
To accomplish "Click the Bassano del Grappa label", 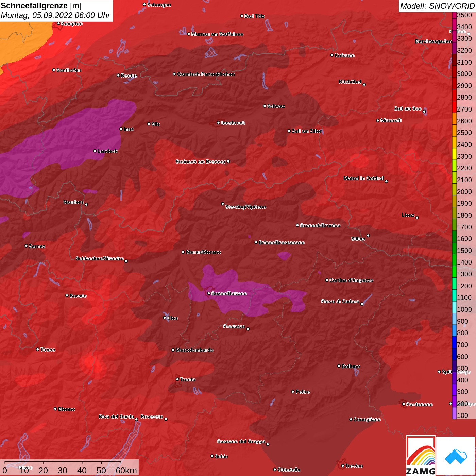I will (x=241, y=441).
